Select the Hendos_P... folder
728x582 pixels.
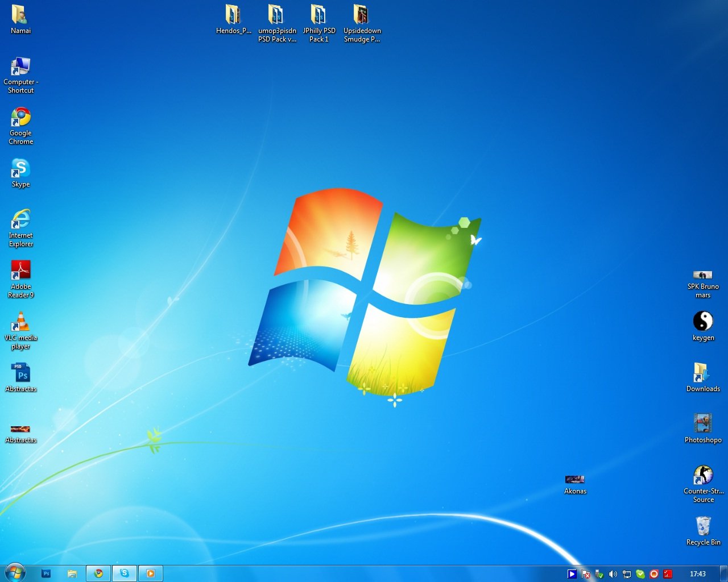pos(233,15)
